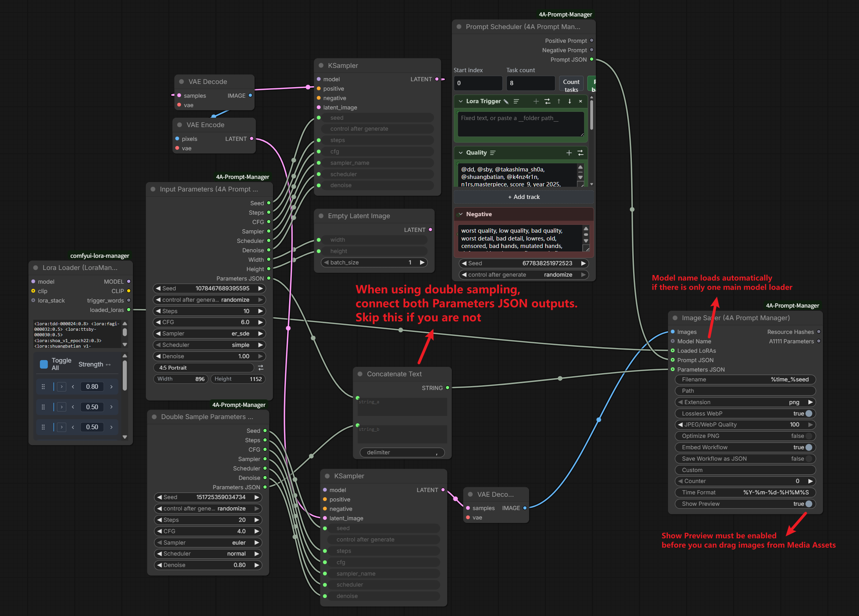Click JPEG/WebP Quality slider value 100
The image size is (859, 616).
[x=745, y=425]
